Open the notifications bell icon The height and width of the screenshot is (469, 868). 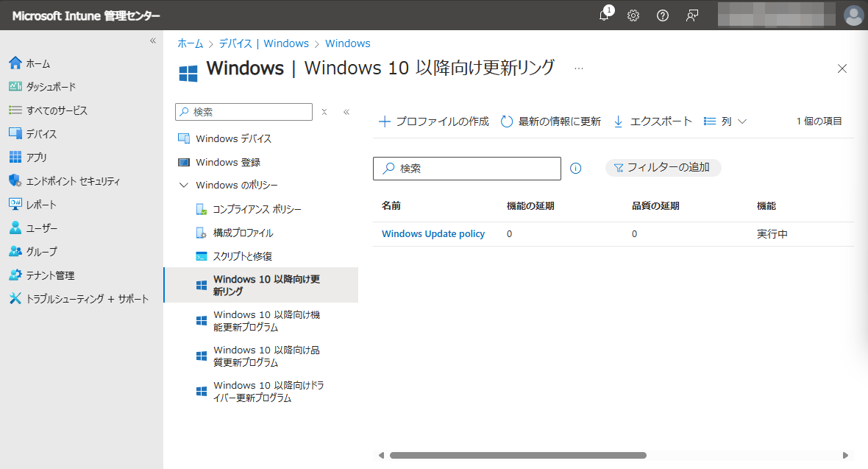click(604, 15)
